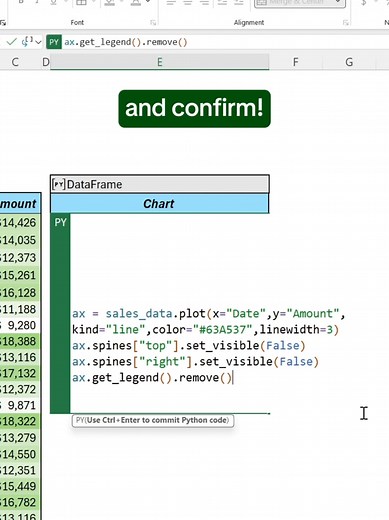
Task: Select the 9,871 amount cell
Action: click(20, 405)
